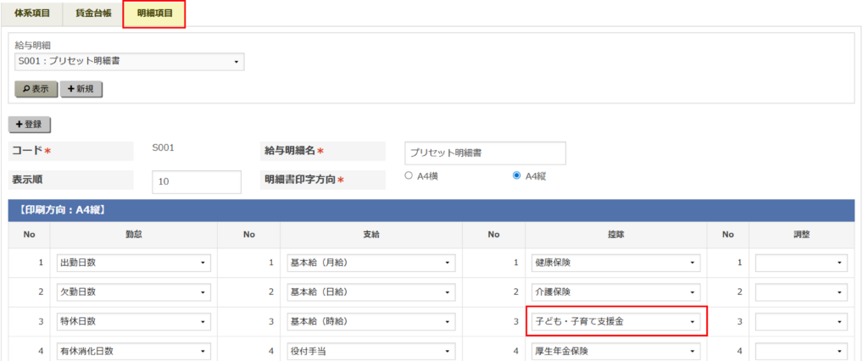Viewport: 868px width, 361px height.
Task: Open the 特休日数 dropdown
Action: click(133, 322)
